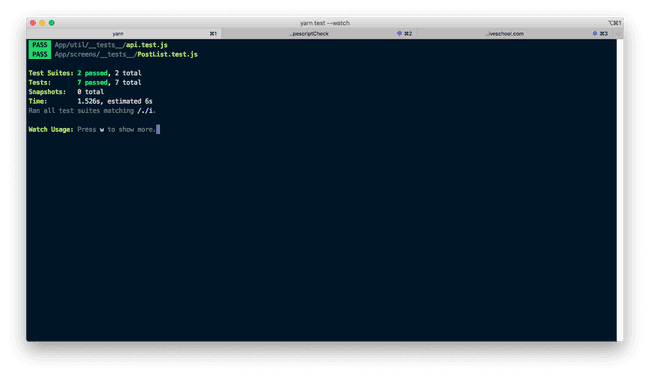The image size is (650, 376).
Task: Click the first green PASS badge
Action: tap(40, 45)
